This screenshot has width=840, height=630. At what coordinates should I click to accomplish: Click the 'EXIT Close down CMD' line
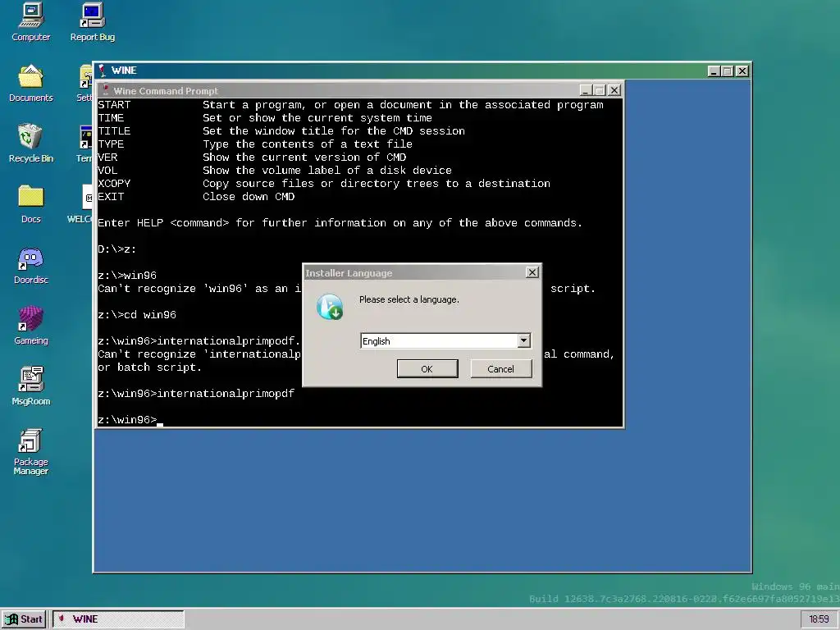[x=196, y=197]
